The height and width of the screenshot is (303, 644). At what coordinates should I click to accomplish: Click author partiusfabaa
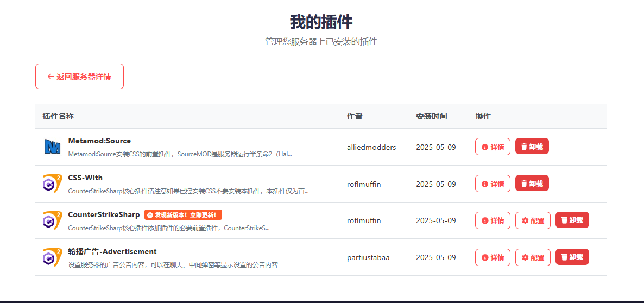click(368, 257)
